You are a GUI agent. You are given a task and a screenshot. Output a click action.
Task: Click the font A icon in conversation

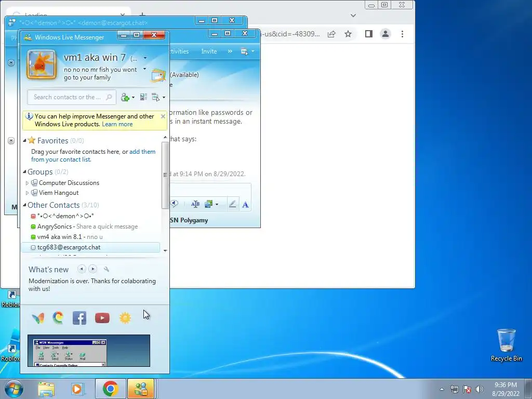pyautogui.click(x=245, y=204)
